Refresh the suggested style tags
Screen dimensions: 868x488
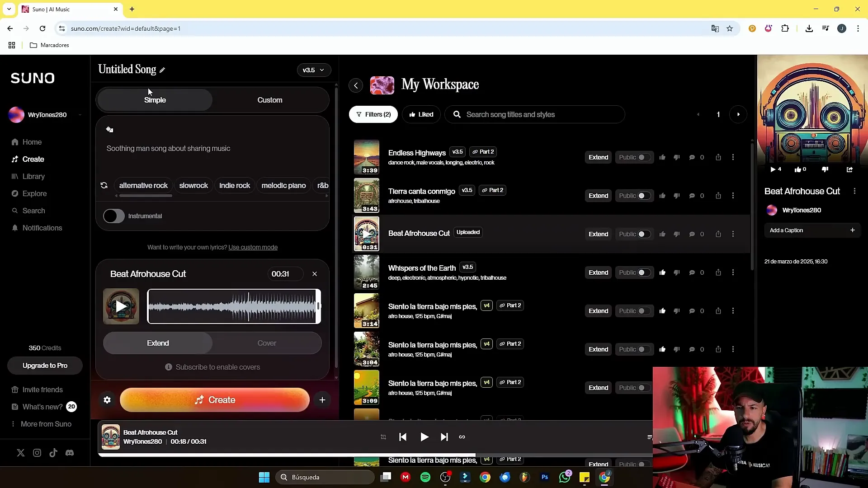(x=104, y=185)
